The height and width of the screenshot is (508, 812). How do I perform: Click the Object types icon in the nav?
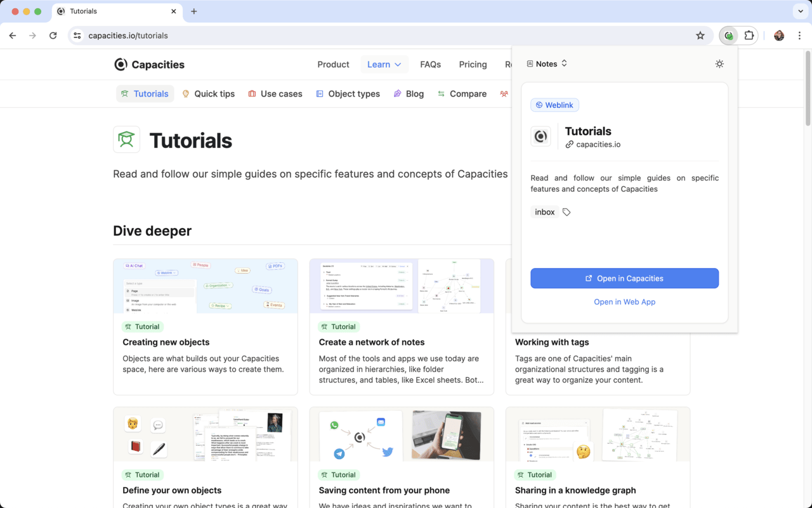pyautogui.click(x=321, y=93)
